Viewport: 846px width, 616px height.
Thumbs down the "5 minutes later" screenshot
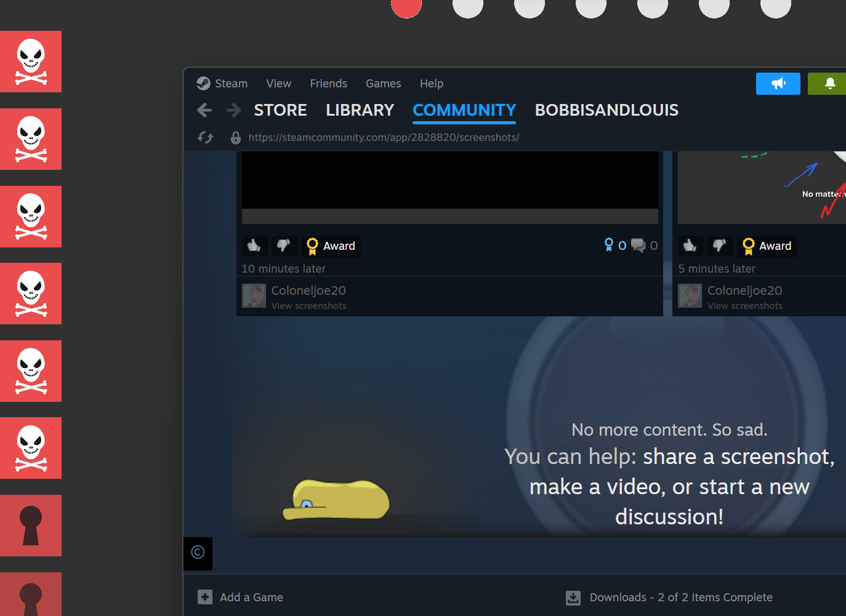(x=720, y=246)
